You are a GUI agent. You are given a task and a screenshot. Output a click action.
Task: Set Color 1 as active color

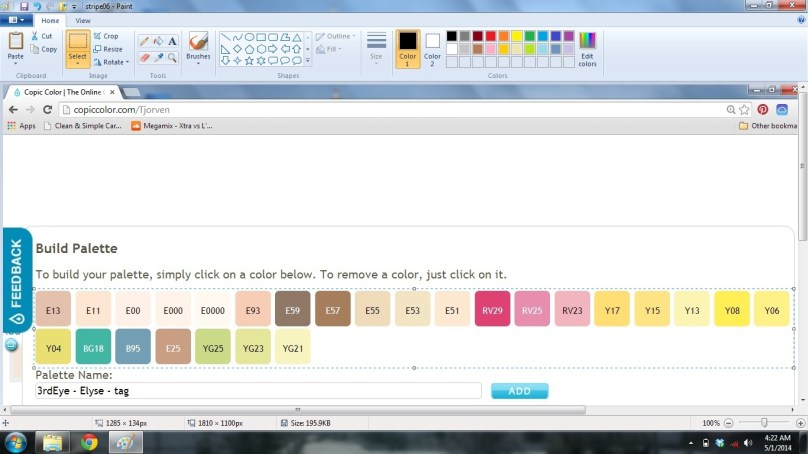click(x=407, y=48)
